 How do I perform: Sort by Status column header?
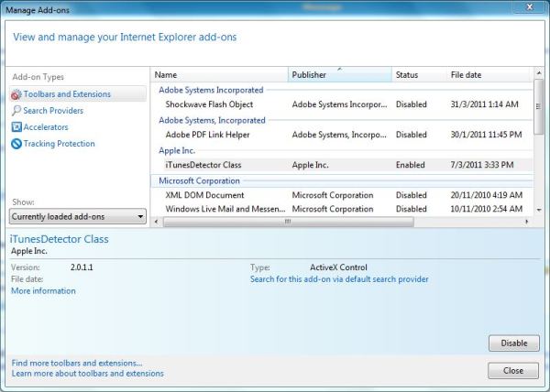pos(419,75)
